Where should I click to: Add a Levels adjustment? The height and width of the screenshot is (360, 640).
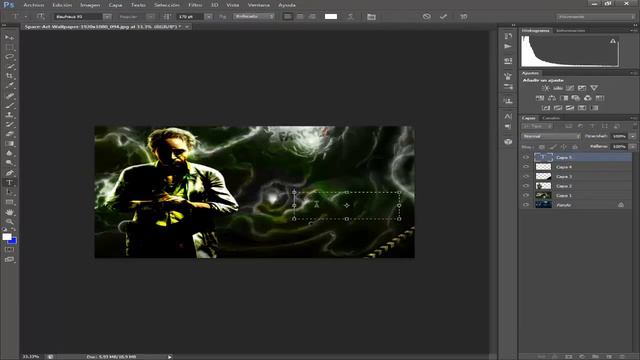pyautogui.click(x=558, y=88)
